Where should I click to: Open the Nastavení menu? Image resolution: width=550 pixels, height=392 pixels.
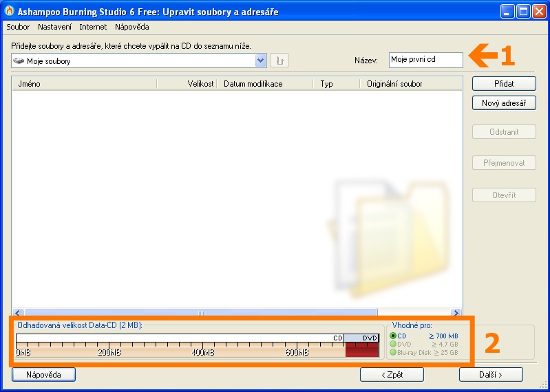pyautogui.click(x=55, y=27)
